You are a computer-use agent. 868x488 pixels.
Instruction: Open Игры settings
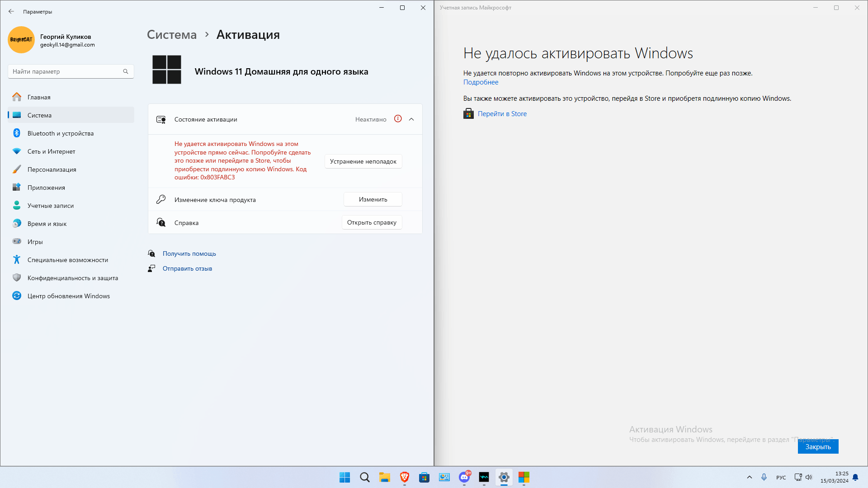tap(71, 241)
